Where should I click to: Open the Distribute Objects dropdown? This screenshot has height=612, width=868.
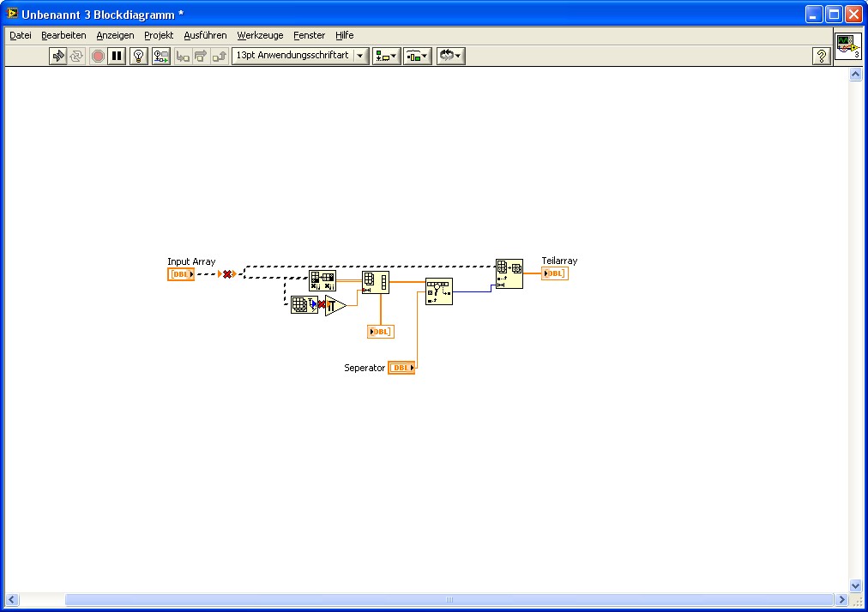pos(418,56)
